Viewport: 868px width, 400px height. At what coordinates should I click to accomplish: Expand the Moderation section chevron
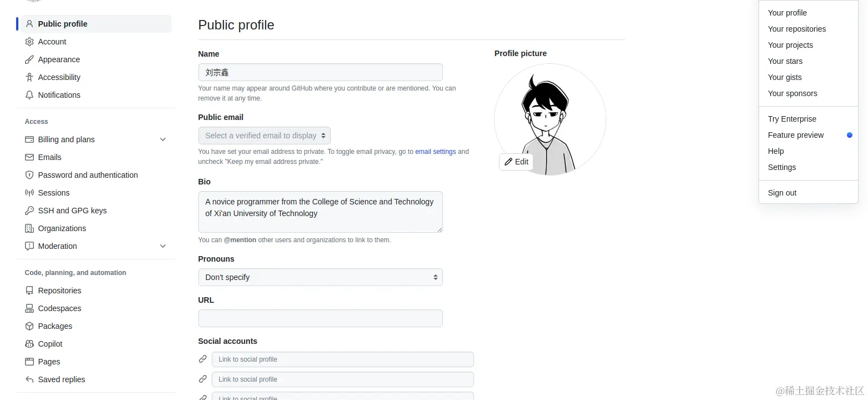click(163, 246)
